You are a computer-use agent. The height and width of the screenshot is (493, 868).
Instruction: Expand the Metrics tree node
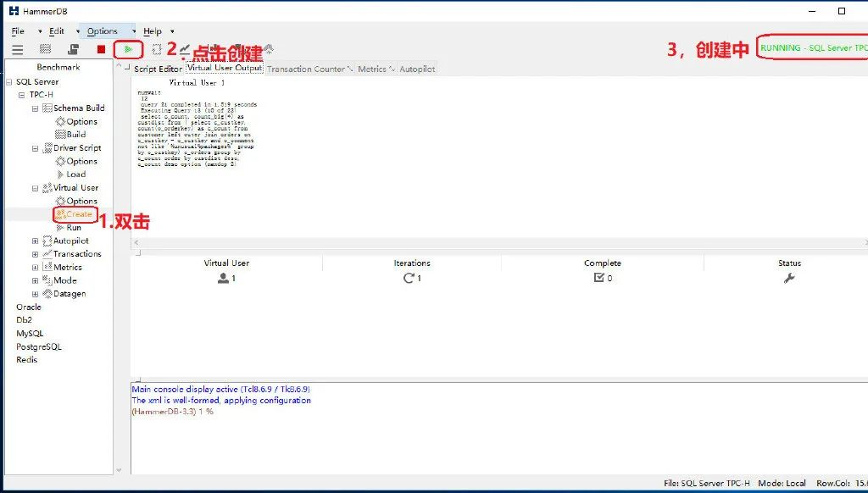click(35, 267)
